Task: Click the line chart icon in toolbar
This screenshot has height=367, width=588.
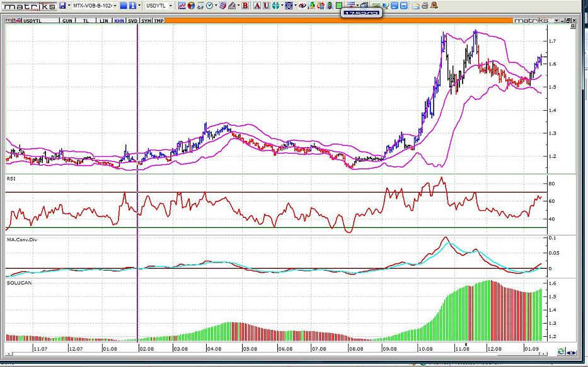Action: pyautogui.click(x=182, y=6)
